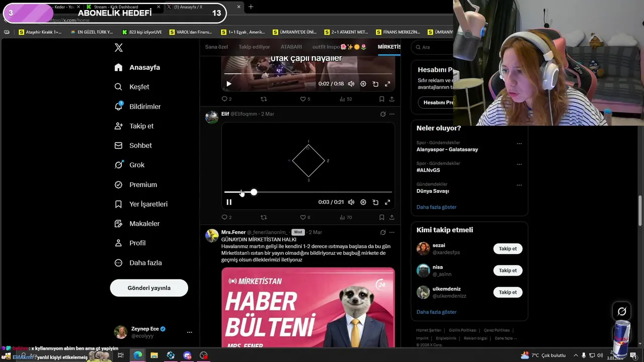Open Haber Bülteni image
Viewport: 644px width, 362px height.
tap(308, 307)
